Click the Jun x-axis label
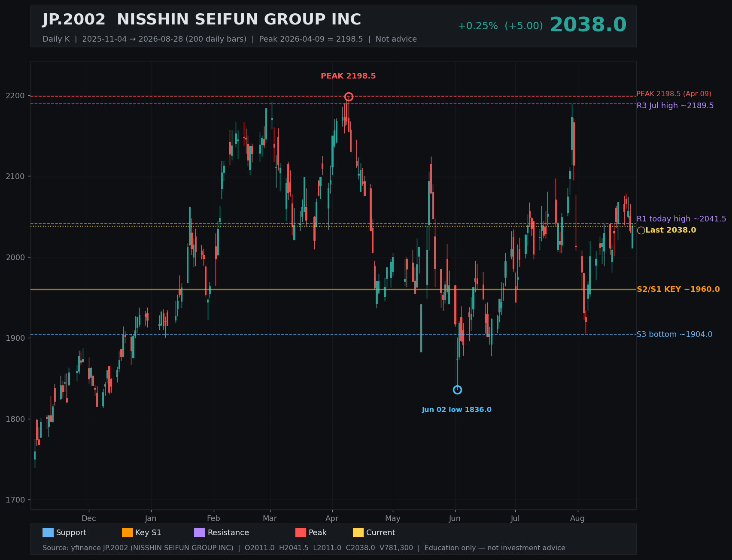This screenshot has width=732, height=560. [x=455, y=518]
